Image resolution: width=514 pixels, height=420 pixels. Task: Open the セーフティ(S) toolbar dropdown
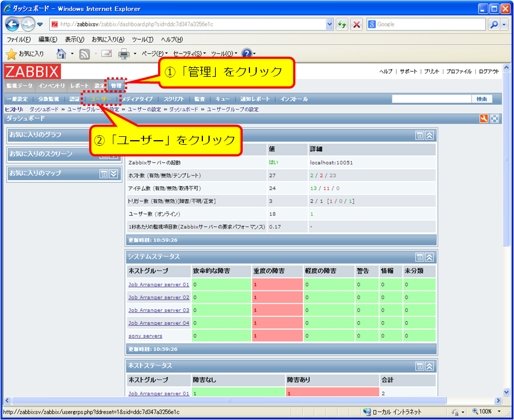189,53
